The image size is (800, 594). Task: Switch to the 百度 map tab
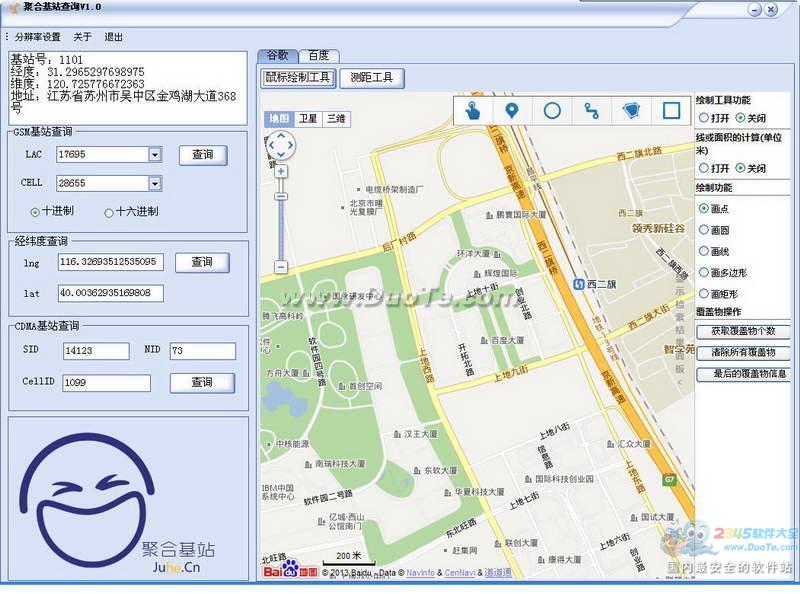click(318, 55)
